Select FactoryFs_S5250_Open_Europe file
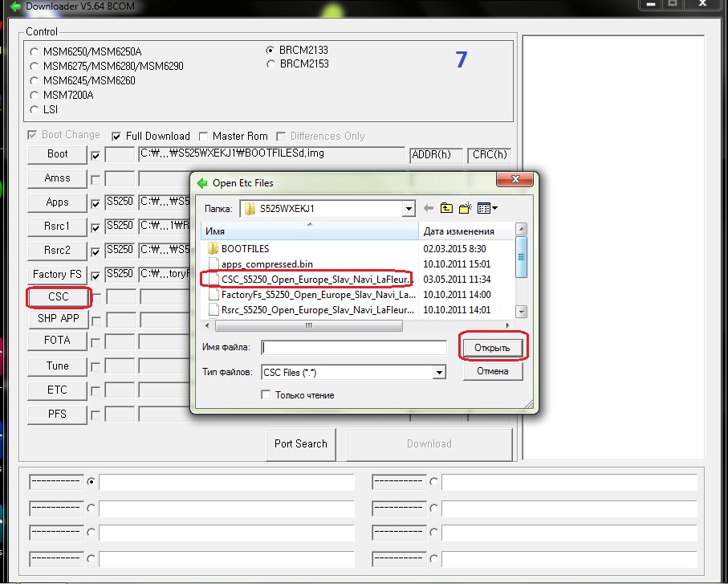 coord(311,295)
